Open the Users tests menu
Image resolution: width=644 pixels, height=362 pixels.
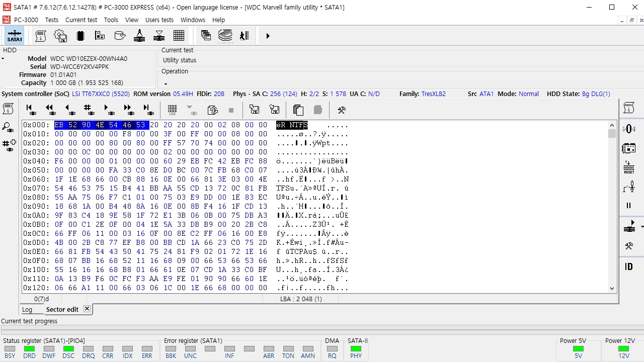[159, 20]
